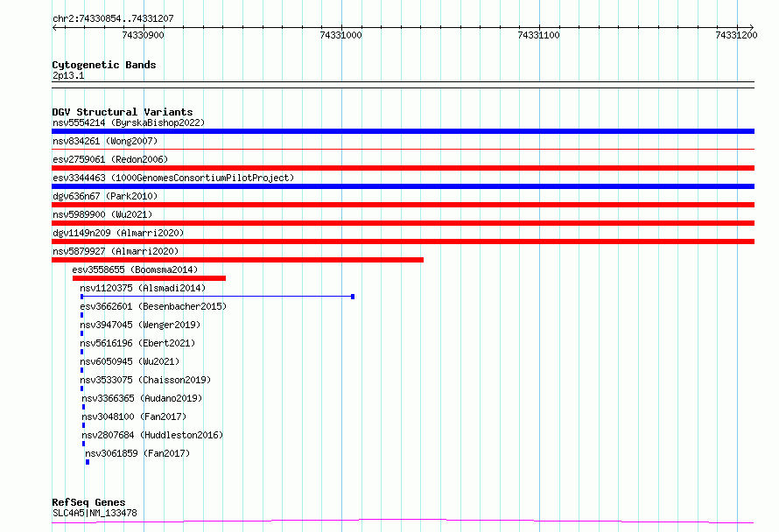779x532 pixels.
Task: Open variant nsv2807684 (Huddleston2016) label
Action: tap(152, 435)
